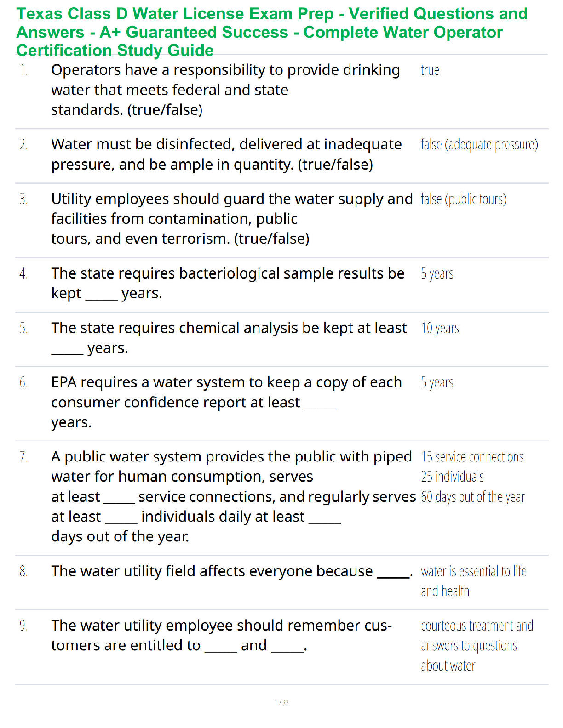563x728 pixels.
Task: Click the '5 years' answer for question 6
Action: point(437,383)
